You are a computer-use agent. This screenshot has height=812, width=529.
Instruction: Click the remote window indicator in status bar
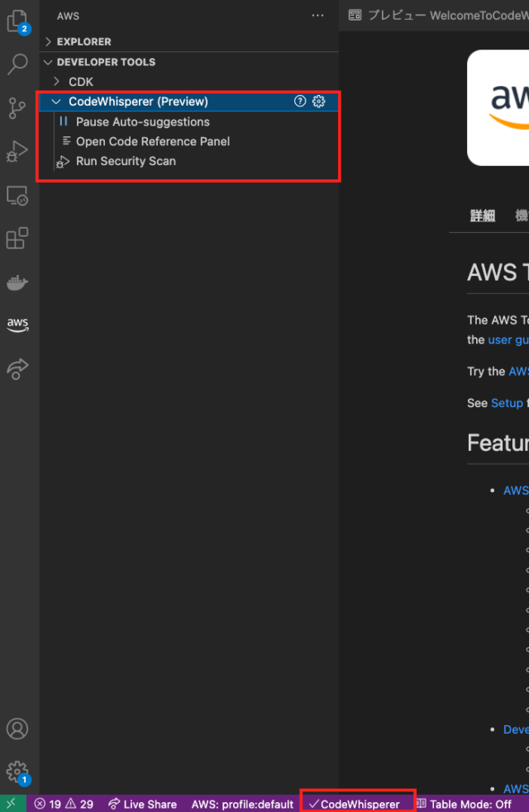click(12, 804)
